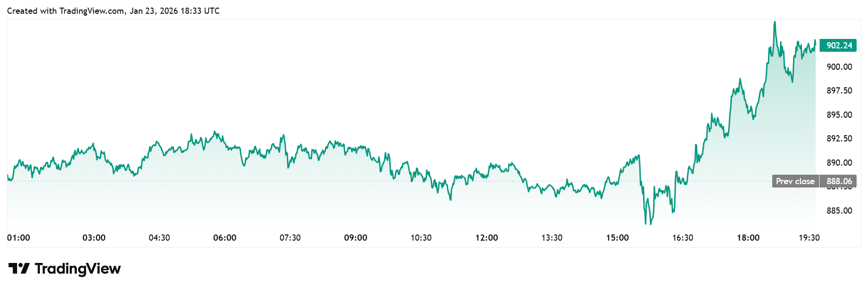Select the 885.00 price axis label
This screenshot has width=868, height=290.
point(839,211)
